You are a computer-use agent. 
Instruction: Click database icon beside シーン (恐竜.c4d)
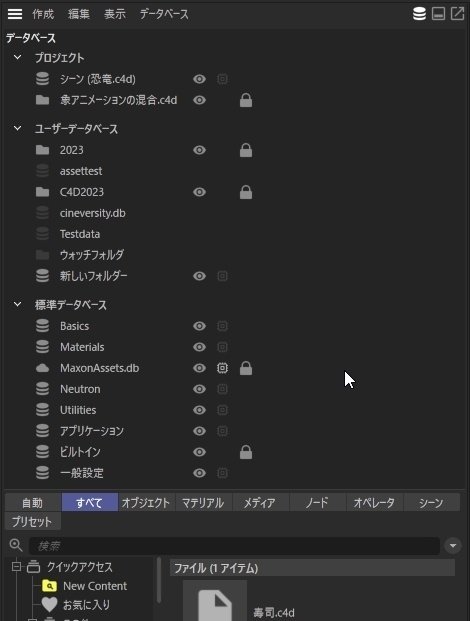pos(42,79)
